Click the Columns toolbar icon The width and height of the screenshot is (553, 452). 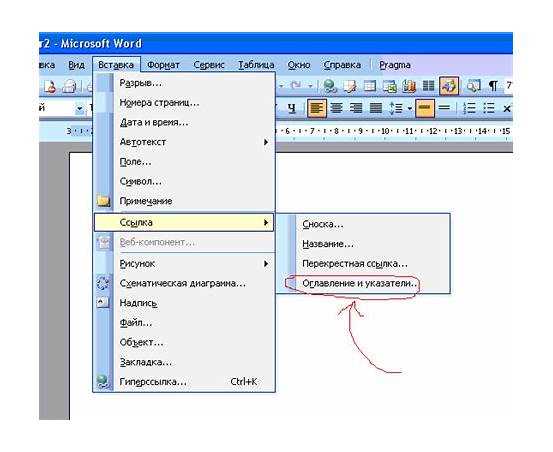pyautogui.click(x=429, y=86)
